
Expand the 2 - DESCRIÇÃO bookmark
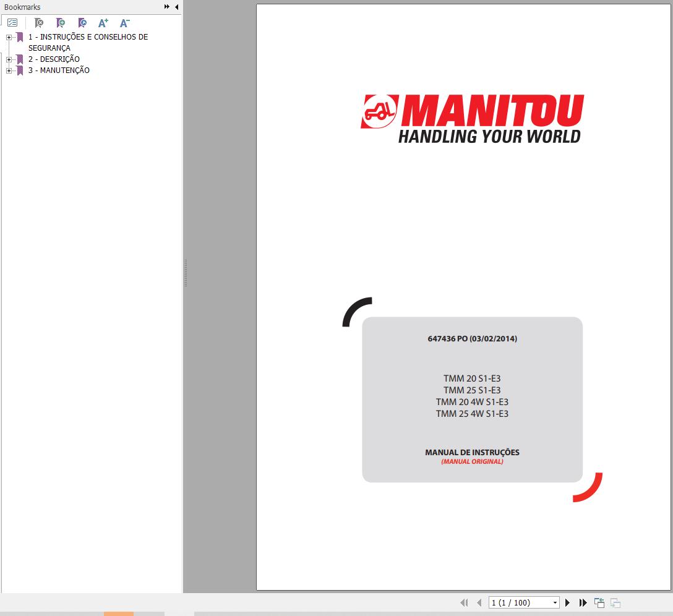pyautogui.click(x=9, y=59)
